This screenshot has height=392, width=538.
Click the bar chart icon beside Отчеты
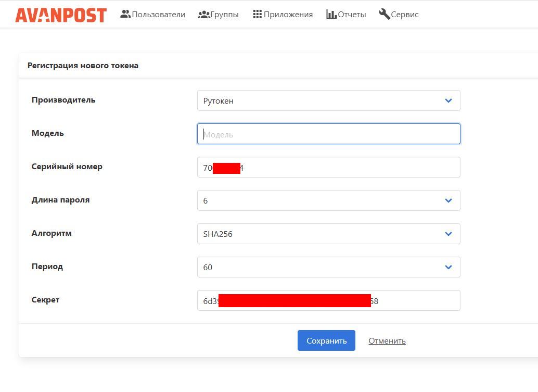pos(331,14)
